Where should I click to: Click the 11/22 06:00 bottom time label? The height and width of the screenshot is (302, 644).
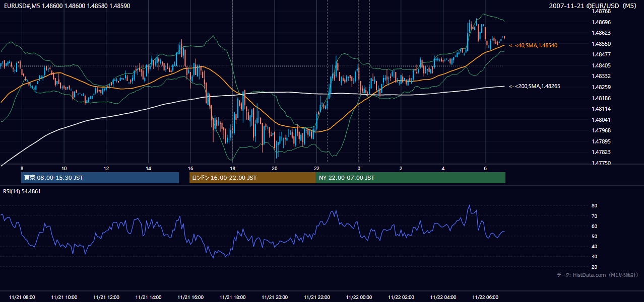[x=485, y=297]
